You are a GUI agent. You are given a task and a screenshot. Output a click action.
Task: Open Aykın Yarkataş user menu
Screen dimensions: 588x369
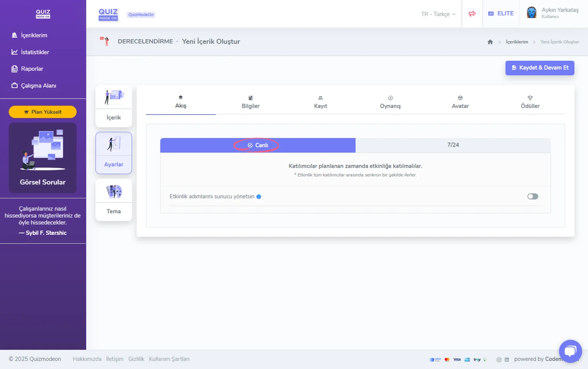[560, 13]
